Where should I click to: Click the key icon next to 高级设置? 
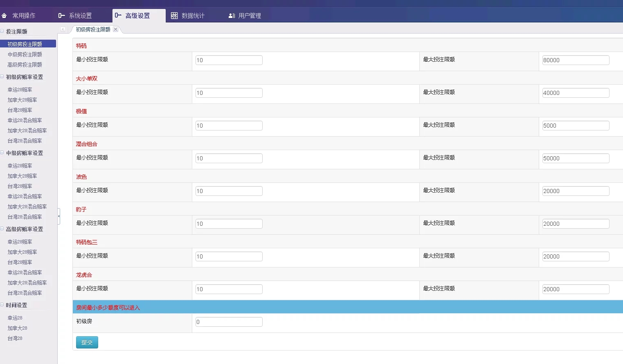pyautogui.click(x=118, y=16)
